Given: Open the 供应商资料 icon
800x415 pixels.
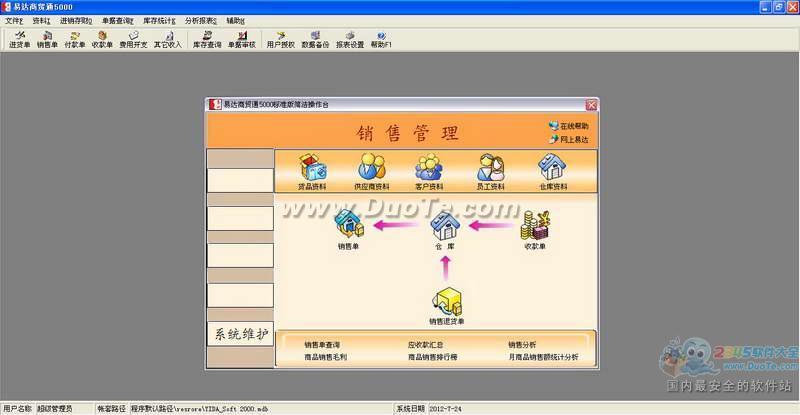Looking at the screenshot, I should (372, 172).
